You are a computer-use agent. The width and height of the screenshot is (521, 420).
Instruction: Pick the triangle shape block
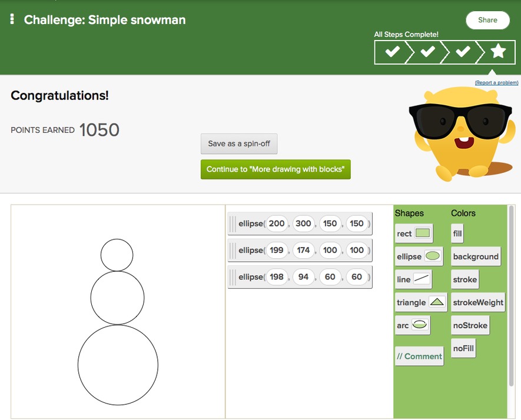tap(420, 302)
